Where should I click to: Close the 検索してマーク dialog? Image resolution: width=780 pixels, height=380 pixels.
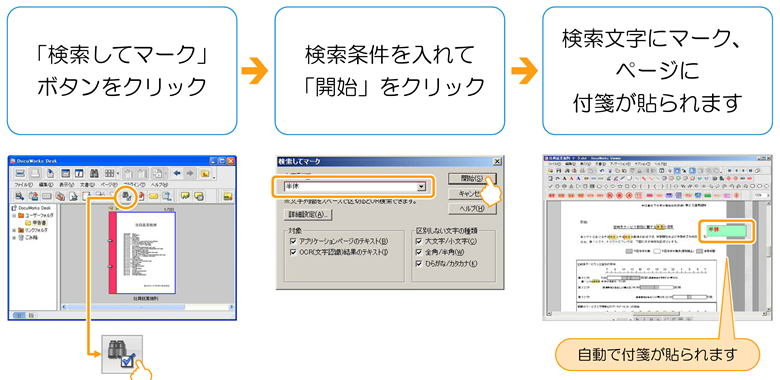[497, 162]
